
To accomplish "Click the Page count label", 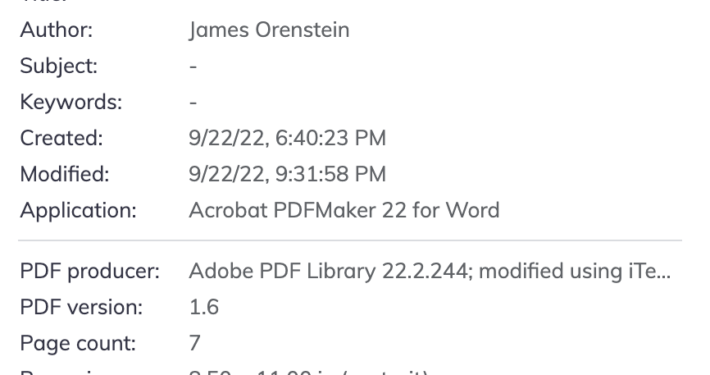I will click(78, 343).
